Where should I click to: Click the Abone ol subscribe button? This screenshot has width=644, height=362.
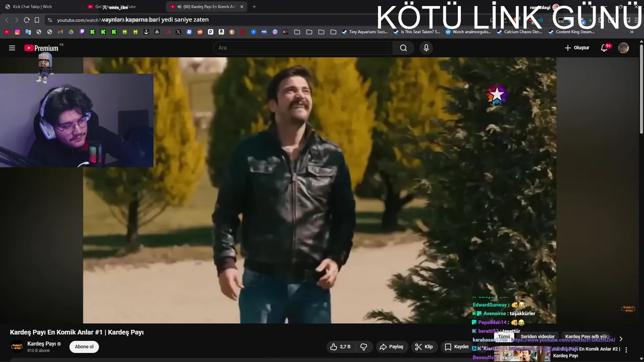click(84, 346)
